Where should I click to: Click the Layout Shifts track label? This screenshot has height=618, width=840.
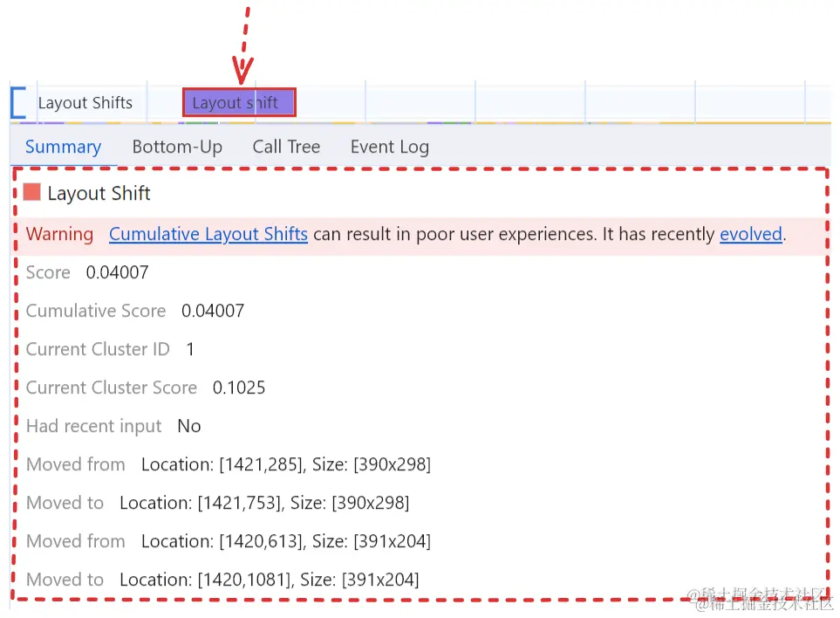85,102
